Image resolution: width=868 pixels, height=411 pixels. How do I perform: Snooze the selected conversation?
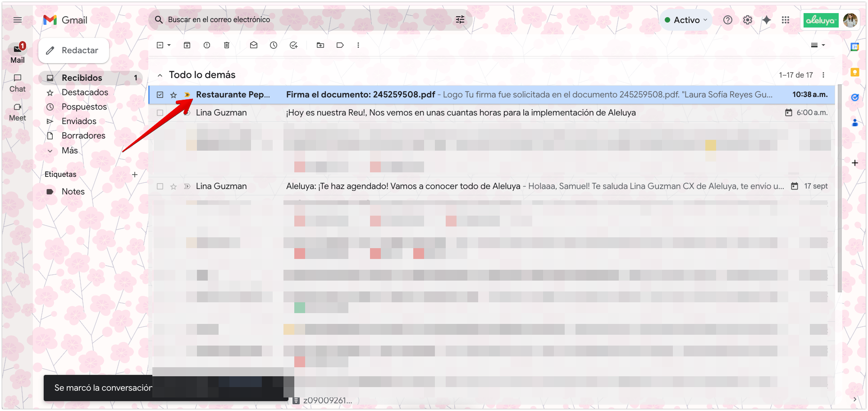tap(274, 45)
